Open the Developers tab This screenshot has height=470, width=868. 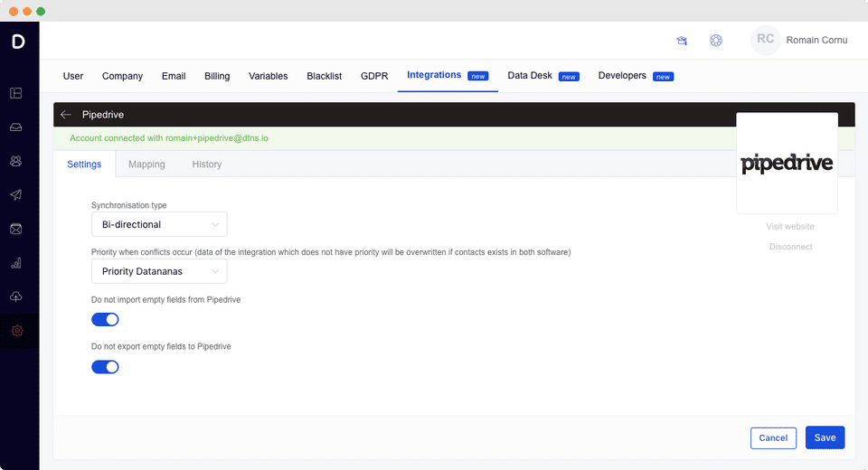[x=636, y=76]
